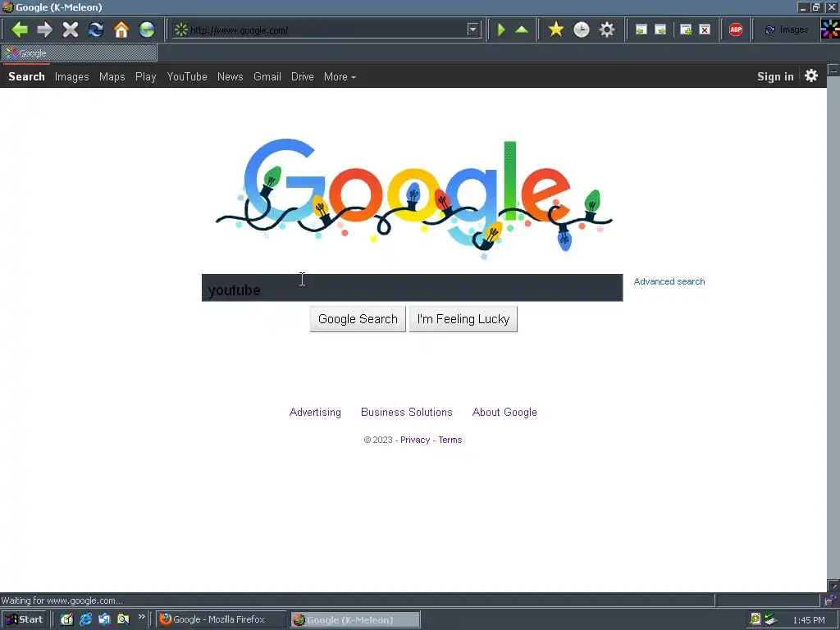Open News in Google navbar
840x630 pixels.
coord(231,76)
